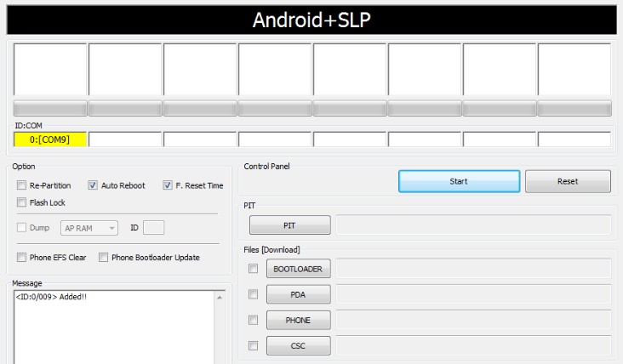Click the PDA file path field
This screenshot has width=623, height=364.
pos(473,294)
